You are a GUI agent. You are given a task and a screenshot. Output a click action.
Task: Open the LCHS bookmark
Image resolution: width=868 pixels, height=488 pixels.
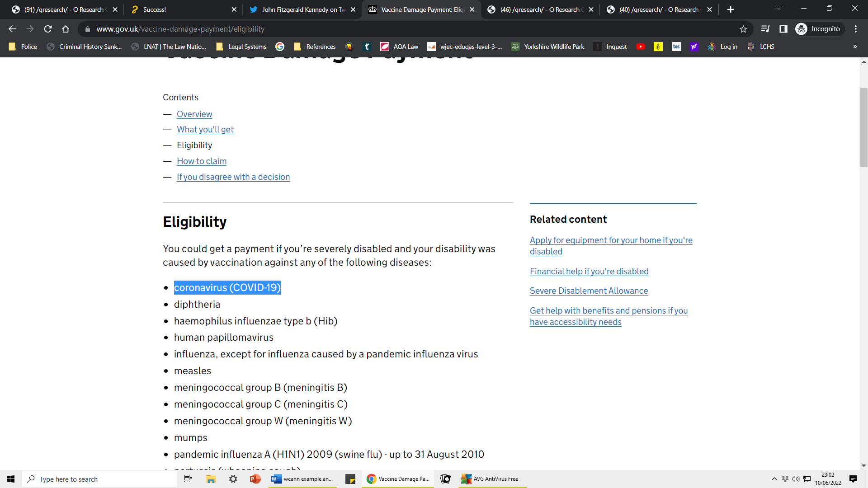761,47
